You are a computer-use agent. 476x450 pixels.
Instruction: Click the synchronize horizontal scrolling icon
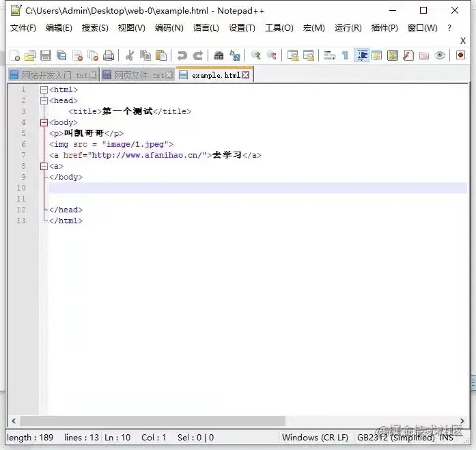[309, 55]
